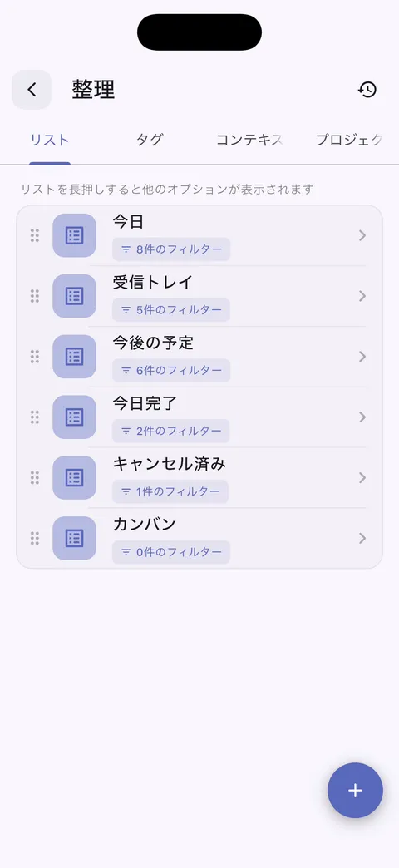This screenshot has height=868, width=399.
Task: Expand the 今日 list chevron
Action: [362, 236]
